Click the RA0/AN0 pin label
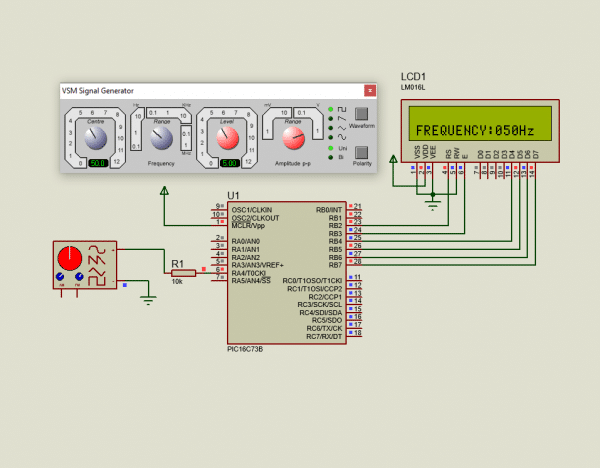 coord(245,241)
